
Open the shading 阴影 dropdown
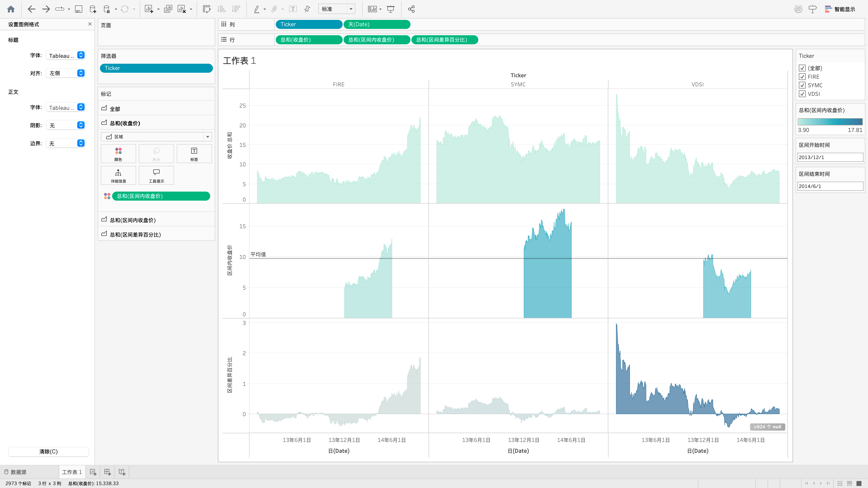tap(65, 125)
